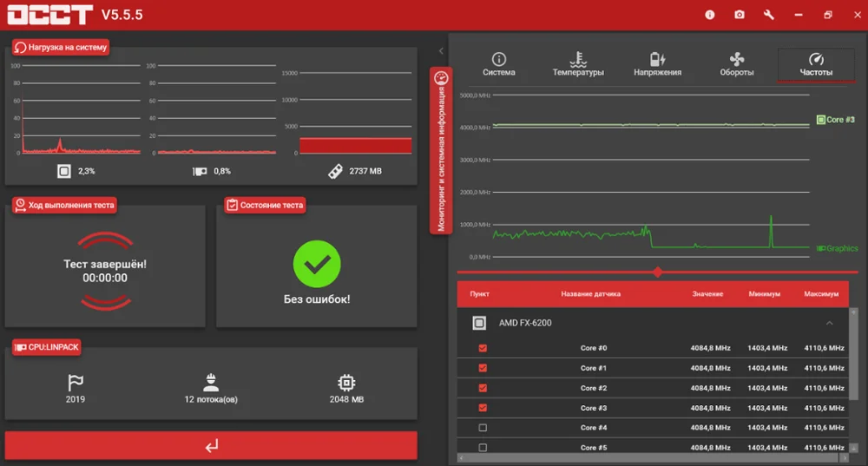Image resolution: width=868 pixels, height=466 pixels.
Task: Click the Graphics legend icon on the chart
Action: pyautogui.click(x=821, y=248)
